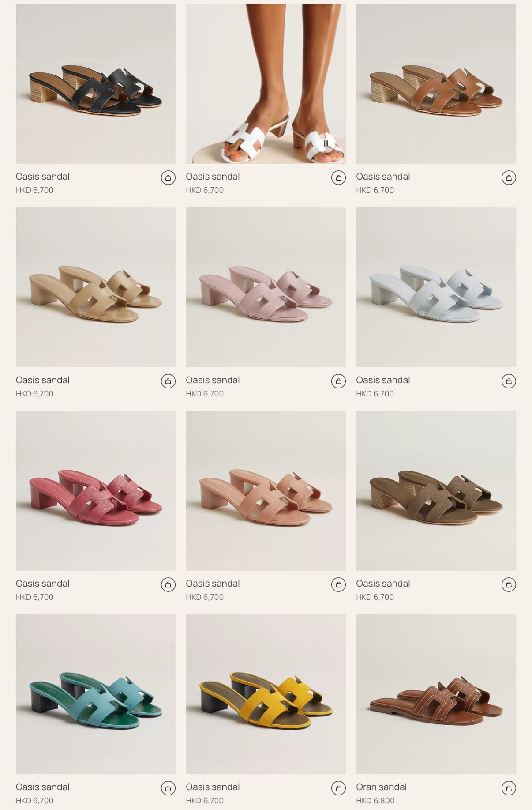Open black Oasis sandal title link
This screenshot has width=532, height=810.
click(x=43, y=177)
